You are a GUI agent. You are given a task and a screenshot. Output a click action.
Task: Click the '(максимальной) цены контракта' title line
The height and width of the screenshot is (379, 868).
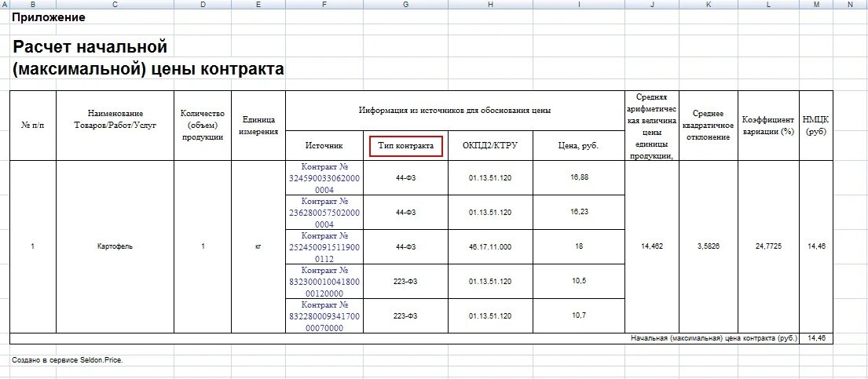(148, 70)
